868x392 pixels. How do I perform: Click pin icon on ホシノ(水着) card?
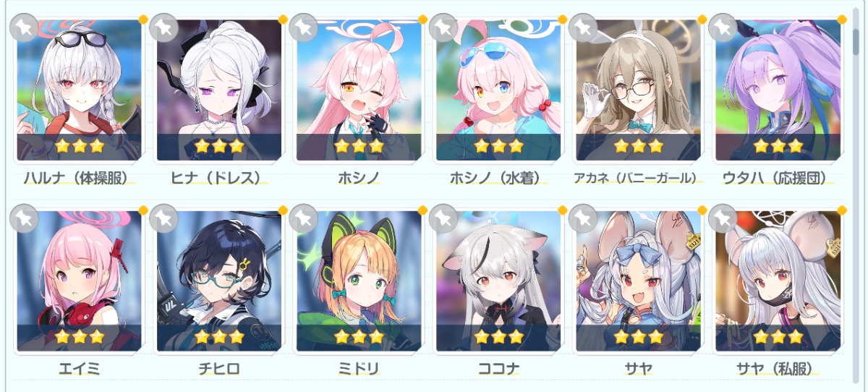[x=443, y=27]
